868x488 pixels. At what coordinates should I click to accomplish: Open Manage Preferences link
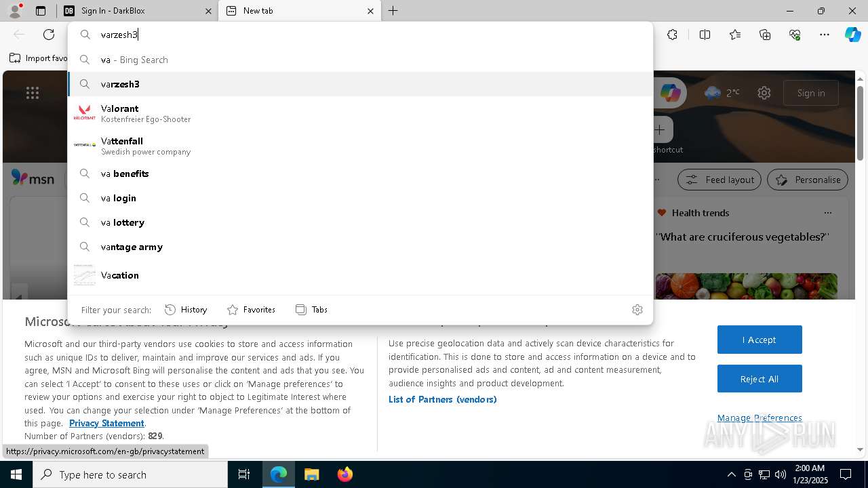coord(759,418)
